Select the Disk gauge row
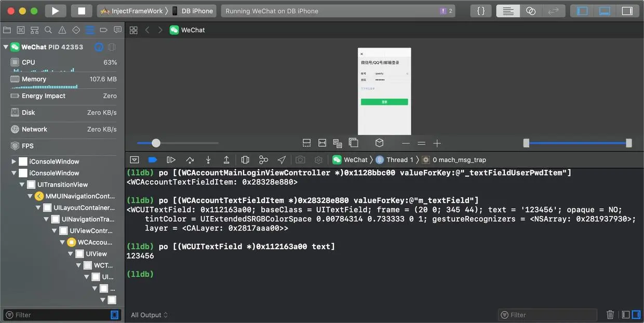This screenshot has height=323, width=644. pos(62,113)
